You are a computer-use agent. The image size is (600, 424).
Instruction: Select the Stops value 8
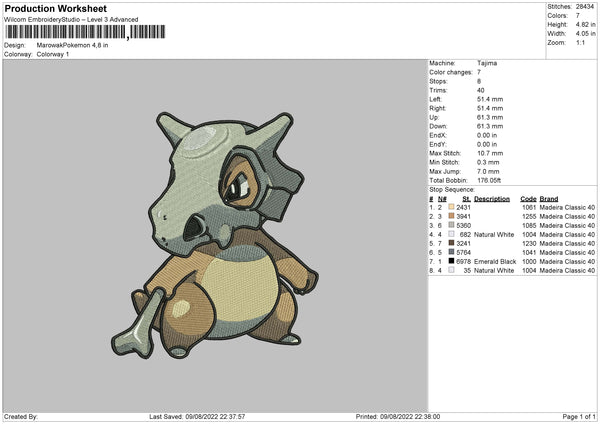(x=479, y=81)
